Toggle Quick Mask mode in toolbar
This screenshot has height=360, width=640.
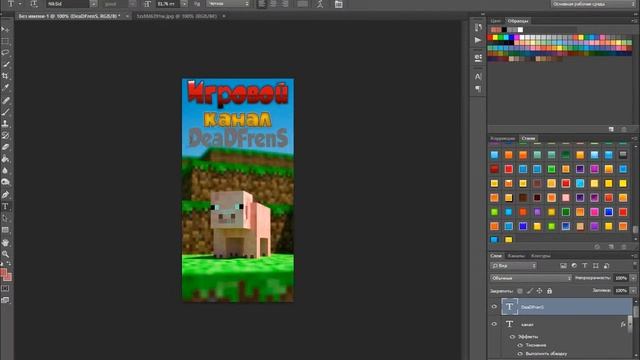(x=5, y=289)
